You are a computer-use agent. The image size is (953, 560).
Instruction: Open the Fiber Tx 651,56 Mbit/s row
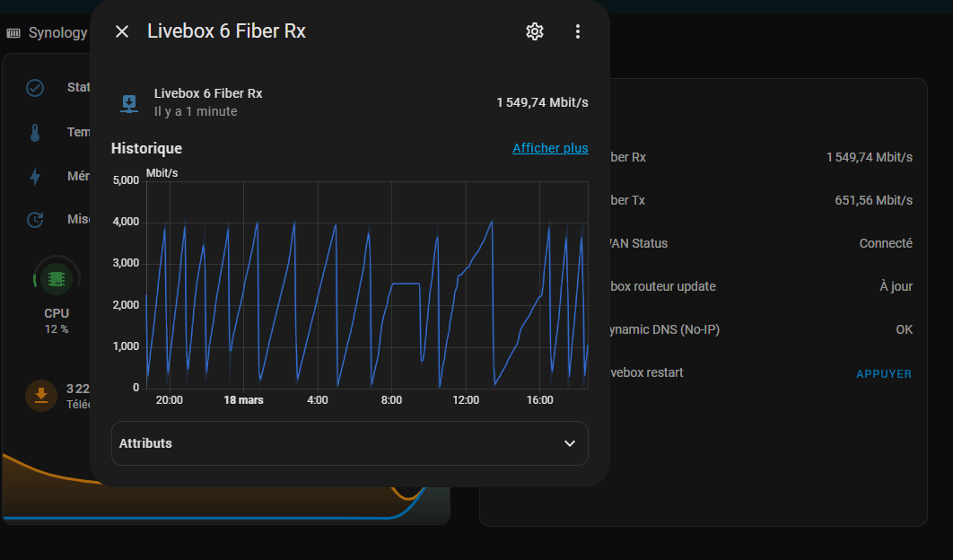[x=760, y=201]
